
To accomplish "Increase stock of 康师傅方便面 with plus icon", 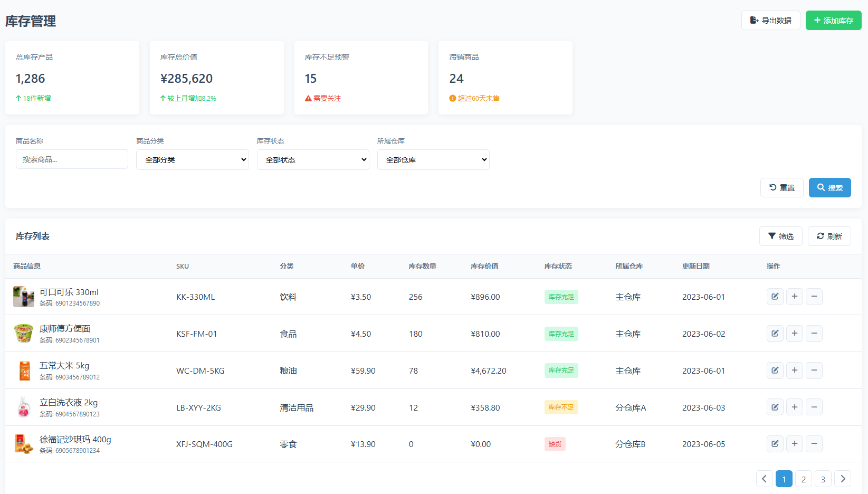I will pyautogui.click(x=794, y=334).
